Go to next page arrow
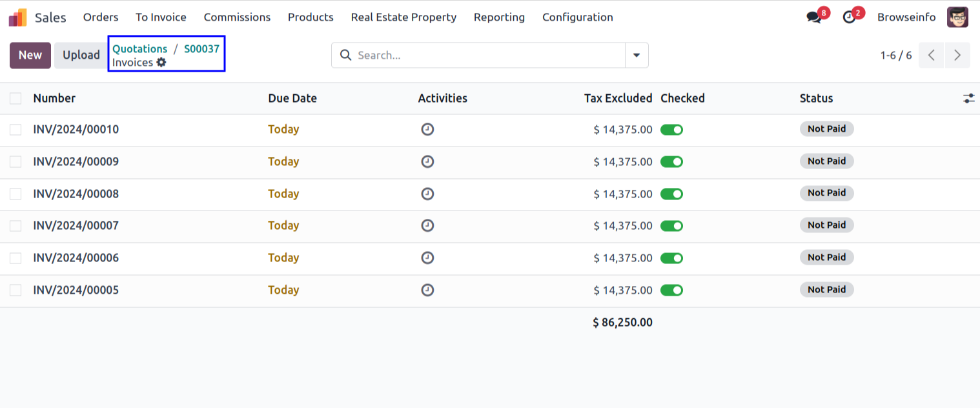 tap(957, 56)
